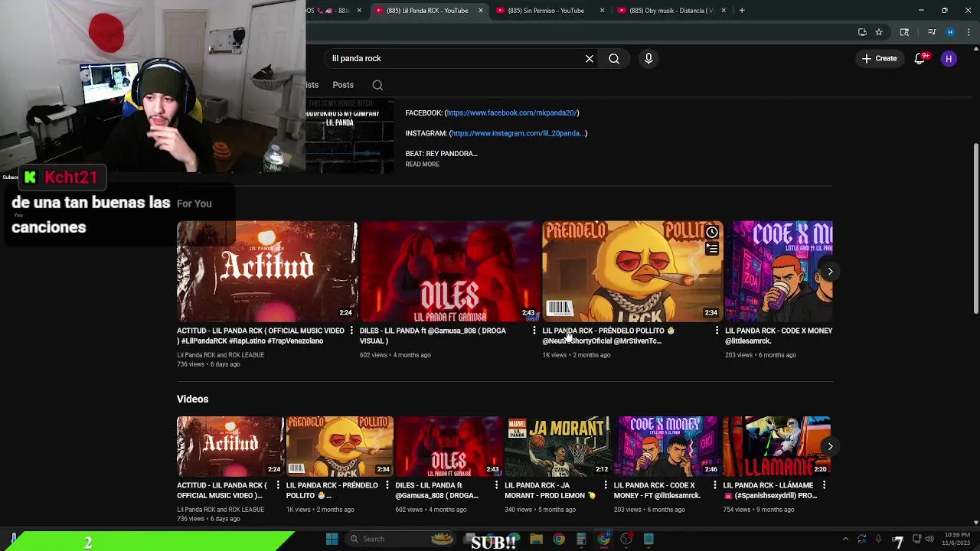Open LIL PANDA RCK - JA MORANT title
Image resolution: width=980 pixels, height=551 pixels.
tap(550, 491)
